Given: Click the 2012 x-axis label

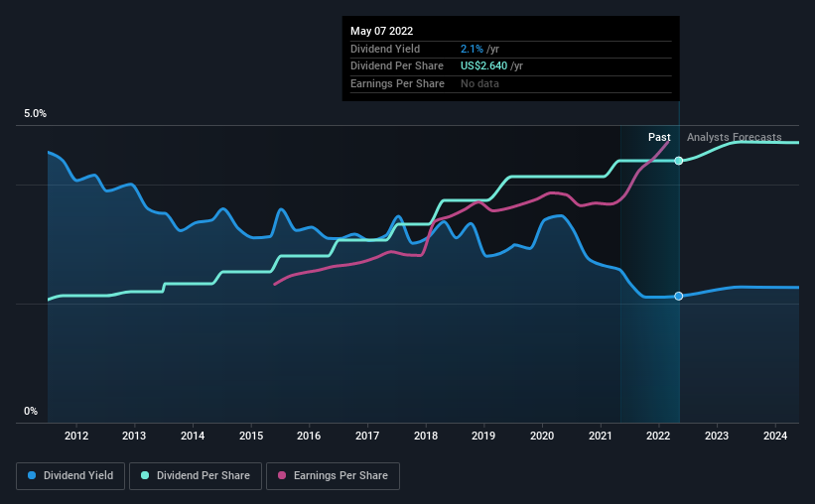Looking at the screenshot, I should pos(76,436).
